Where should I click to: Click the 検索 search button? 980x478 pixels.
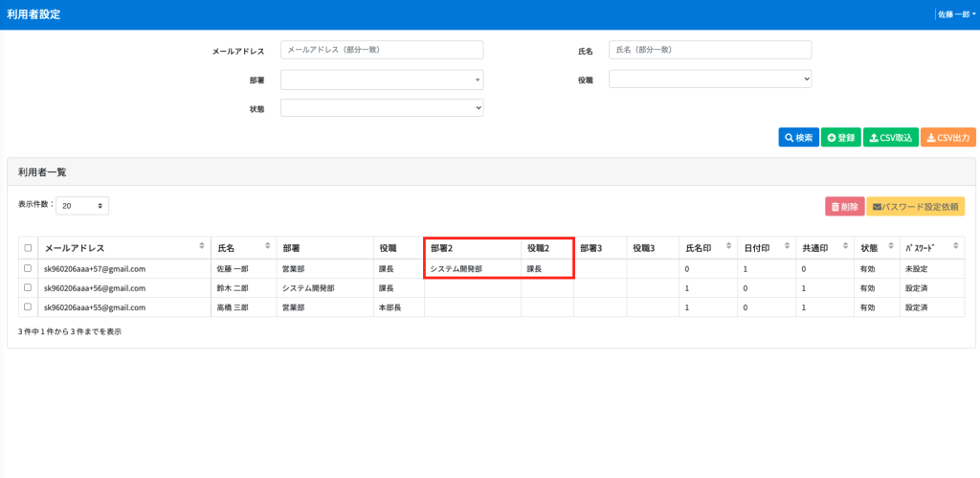pyautogui.click(x=798, y=138)
